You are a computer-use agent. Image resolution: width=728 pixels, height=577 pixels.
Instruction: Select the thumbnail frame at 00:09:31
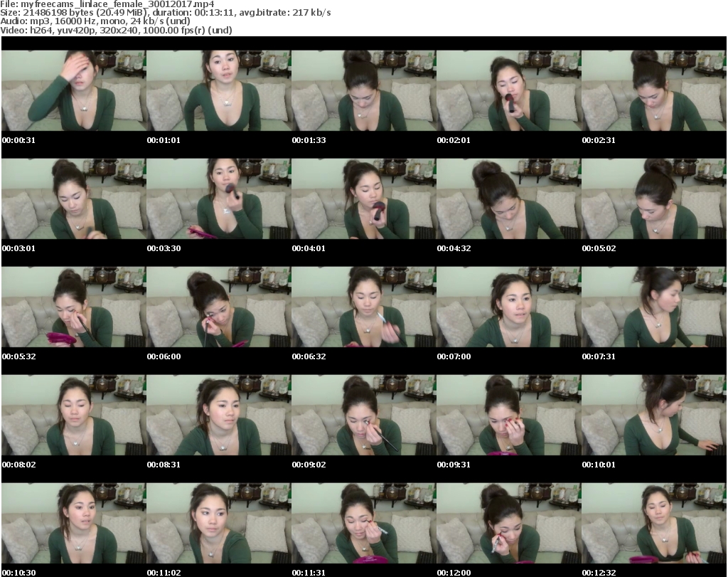509,415
